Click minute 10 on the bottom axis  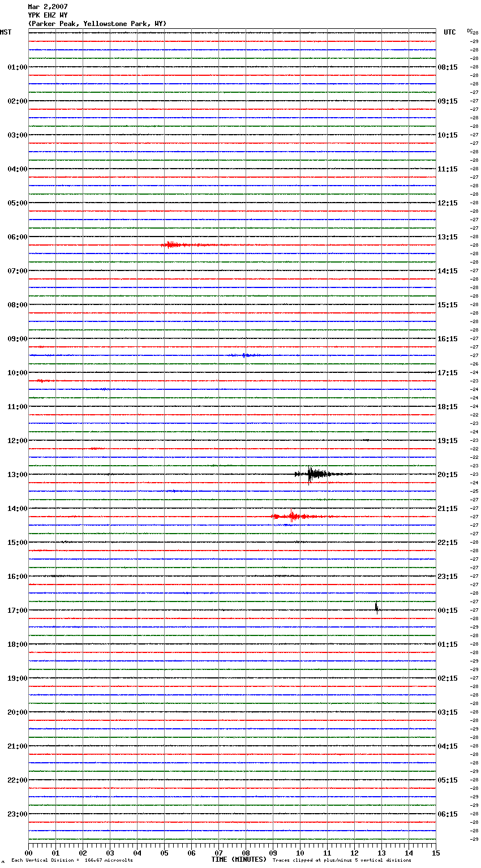pyautogui.click(x=300, y=853)
